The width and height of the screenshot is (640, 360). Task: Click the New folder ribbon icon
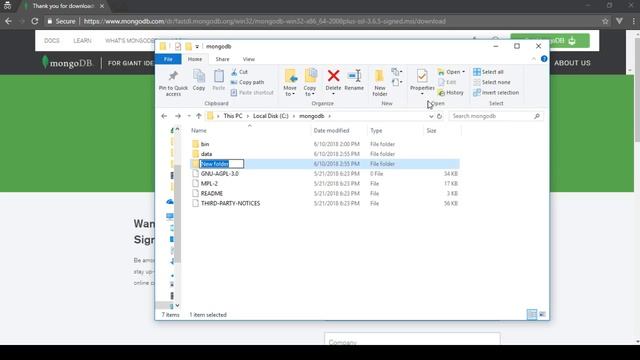tap(380, 76)
